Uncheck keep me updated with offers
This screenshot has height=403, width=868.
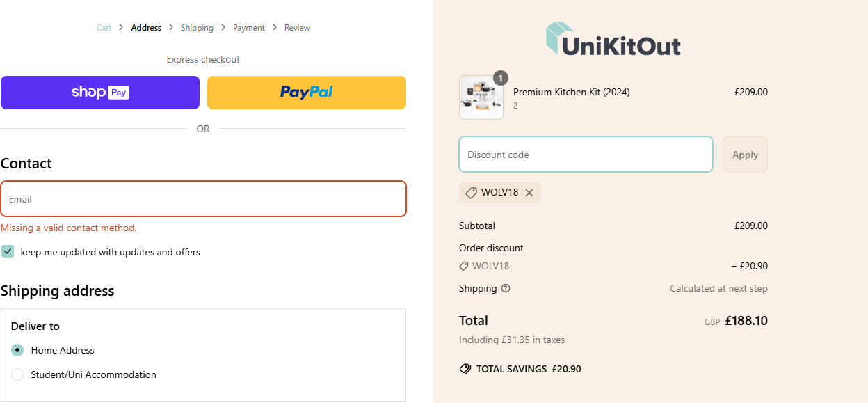click(x=8, y=251)
